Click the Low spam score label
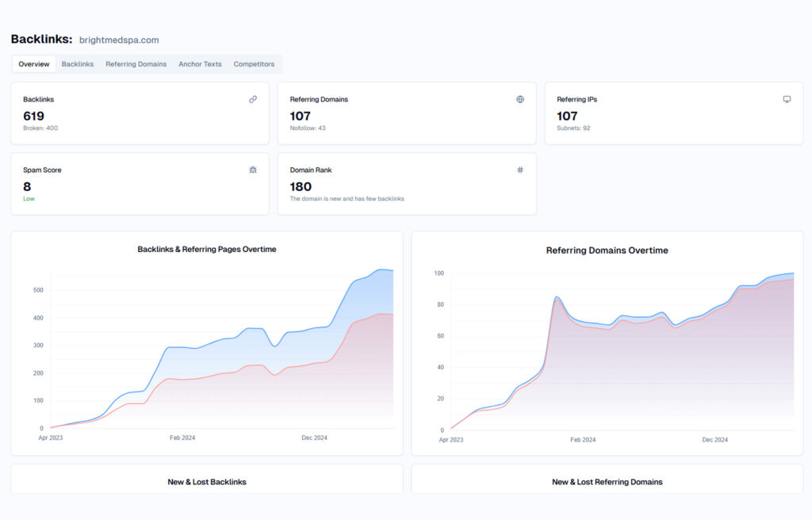Screen dimensions: 812x520 click(29, 199)
